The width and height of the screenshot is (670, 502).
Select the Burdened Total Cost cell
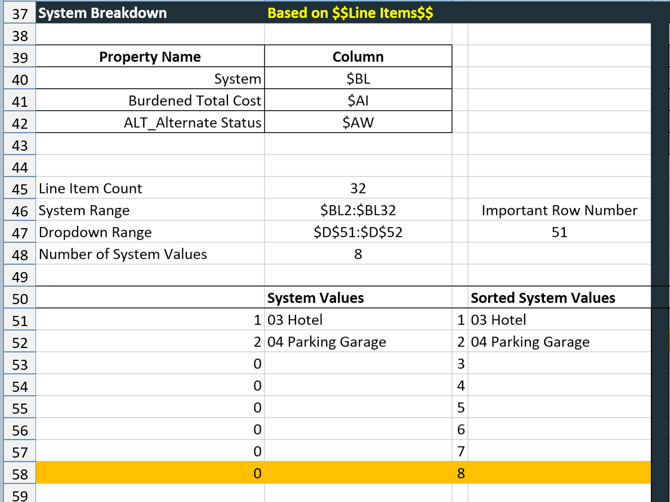pos(150,101)
